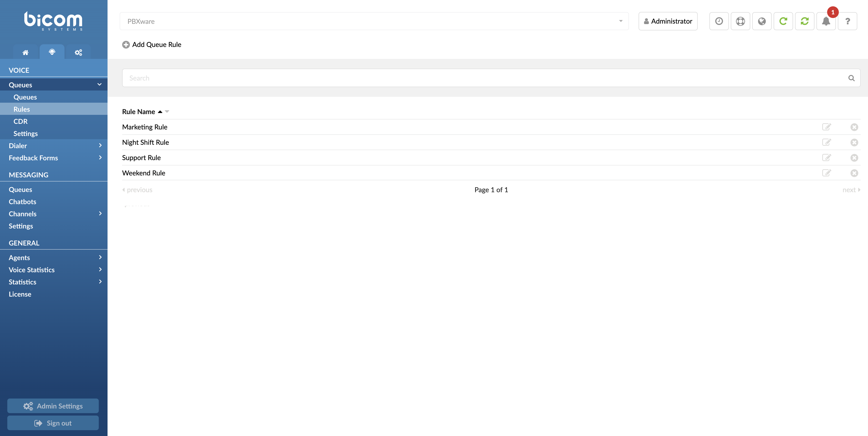Open CDR in the sidebar

(54, 121)
